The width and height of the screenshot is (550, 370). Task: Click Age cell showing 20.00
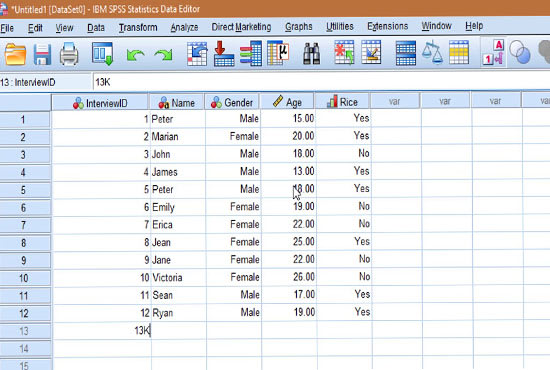[288, 136]
